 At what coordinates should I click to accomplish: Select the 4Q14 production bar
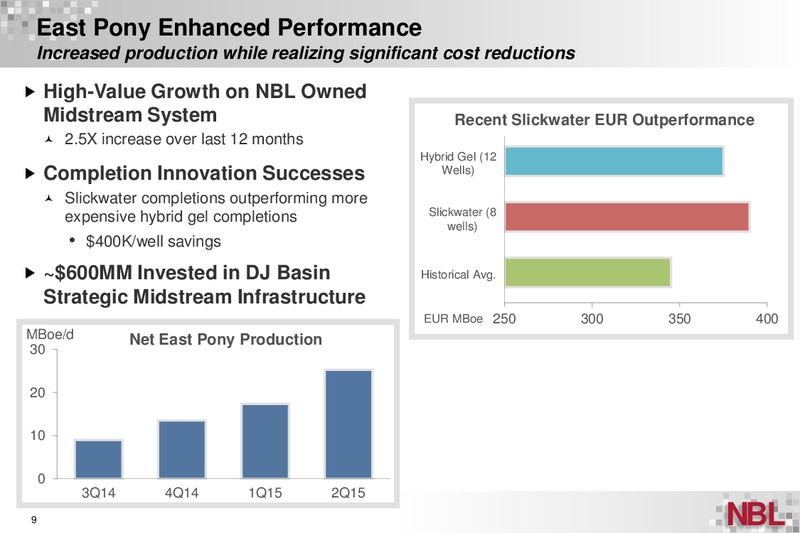(x=182, y=449)
